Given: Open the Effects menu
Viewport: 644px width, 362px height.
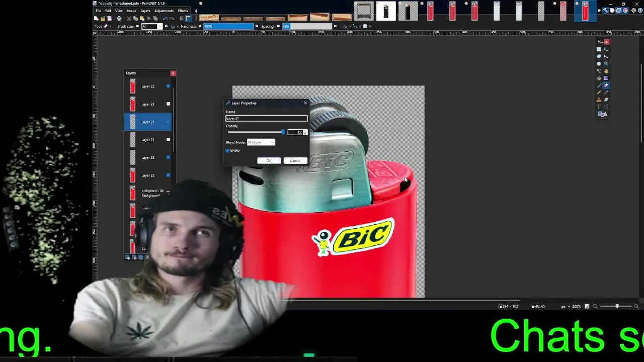Looking at the screenshot, I should click(x=183, y=11).
